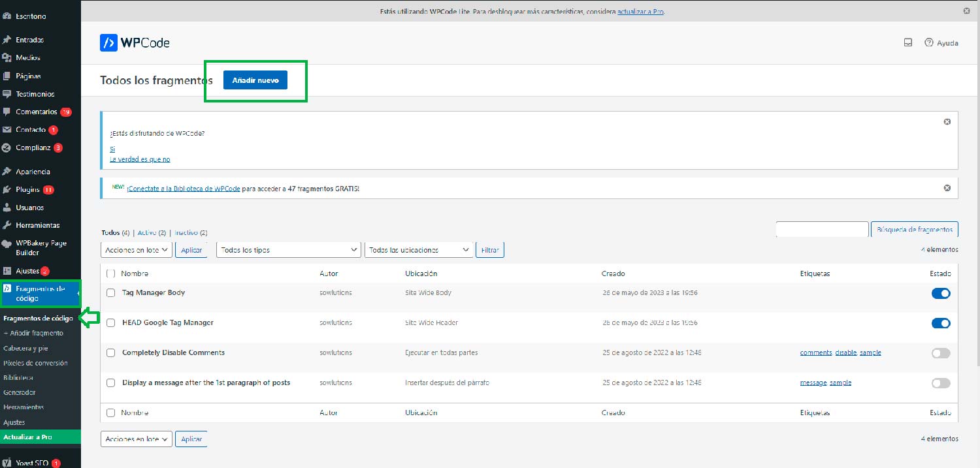Click the Páginas pages icon
Image resolution: width=980 pixels, height=468 pixels.
(7, 76)
